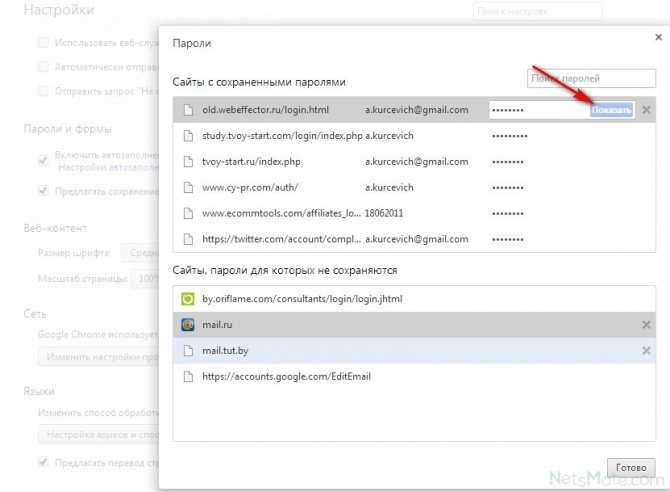Delete mail.ru from never-saved list
Screen dimensions: 670x492
(646, 324)
